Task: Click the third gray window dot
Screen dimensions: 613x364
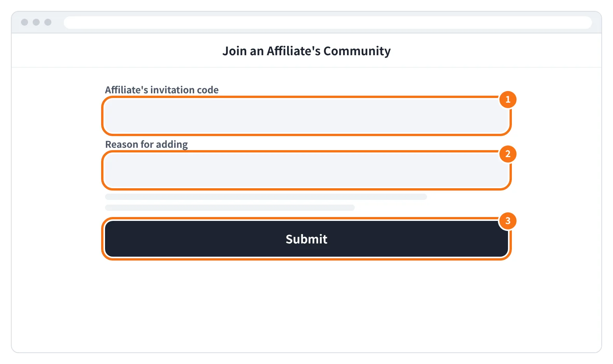Action: [48, 22]
